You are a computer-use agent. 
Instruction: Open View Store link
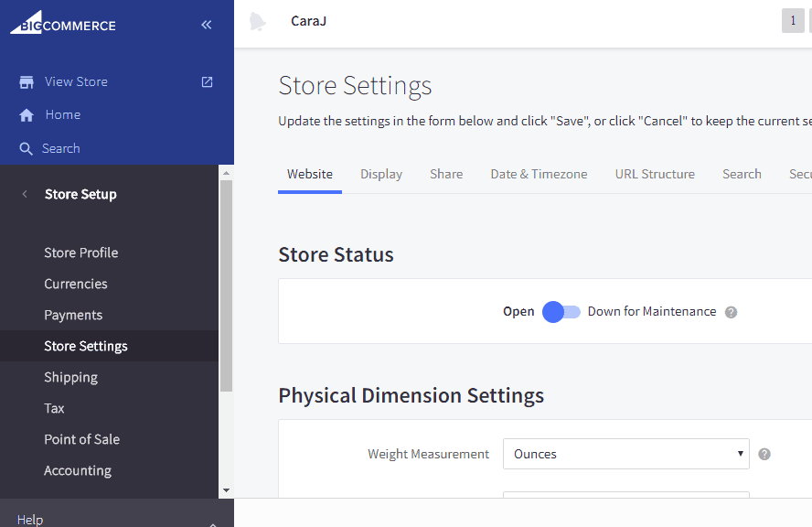click(76, 81)
